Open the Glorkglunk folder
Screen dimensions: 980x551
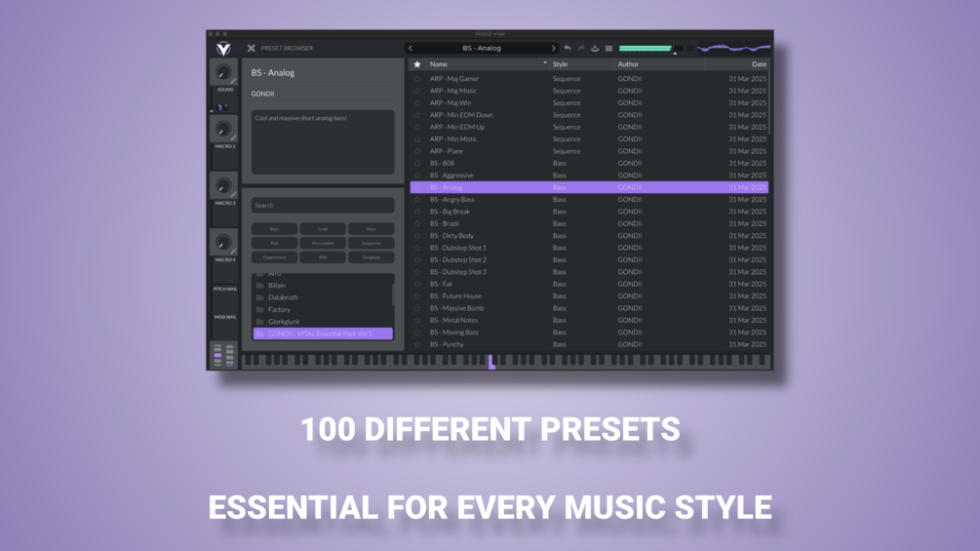pos(323,322)
